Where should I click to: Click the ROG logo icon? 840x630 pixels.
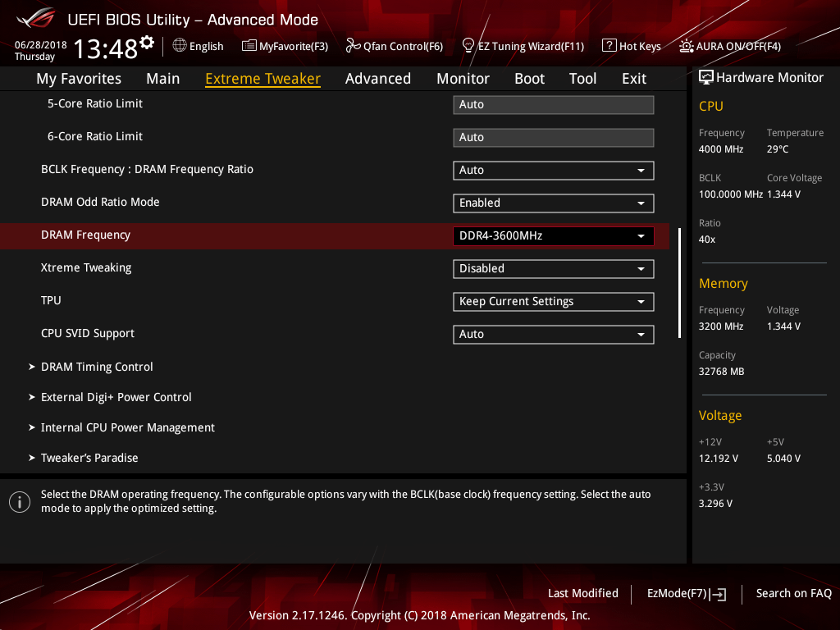coord(35,19)
